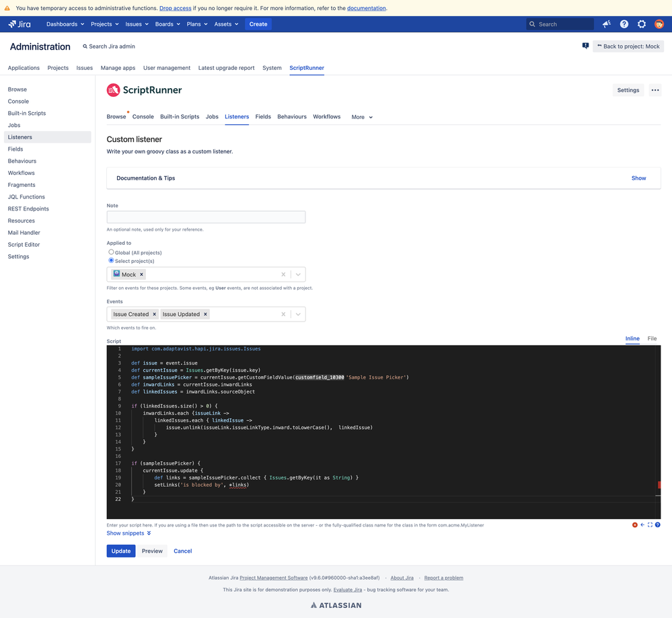Expand Show snippets
The width and height of the screenshot is (672, 618).
(128, 533)
